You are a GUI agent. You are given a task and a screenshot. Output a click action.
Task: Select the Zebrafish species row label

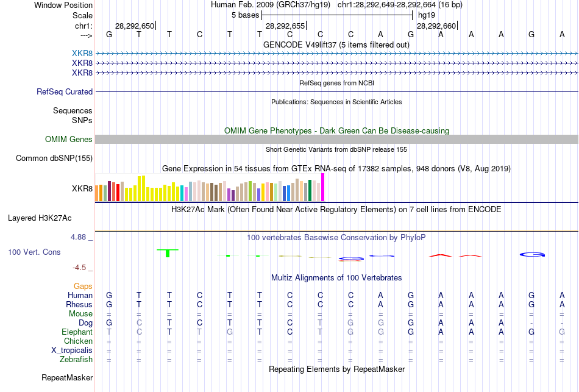coord(76,359)
